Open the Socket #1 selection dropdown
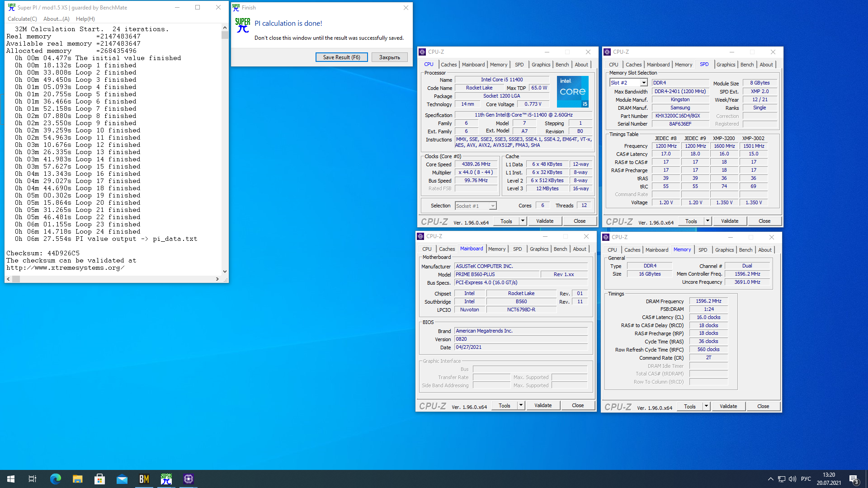The height and width of the screenshot is (488, 868). tap(493, 206)
